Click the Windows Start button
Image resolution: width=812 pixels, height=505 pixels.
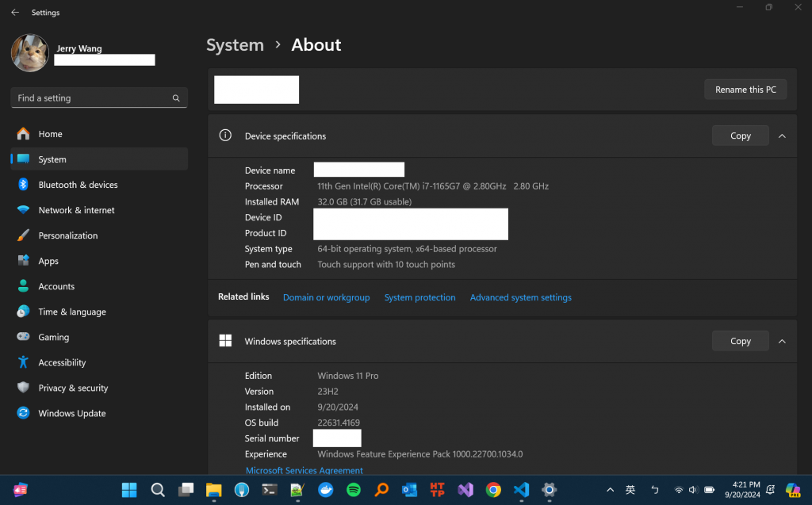[x=129, y=489]
